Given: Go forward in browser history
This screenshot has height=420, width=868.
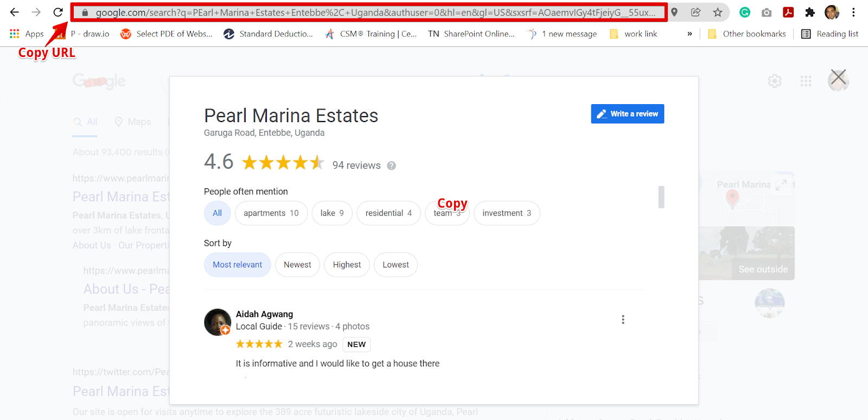Looking at the screenshot, I should (36, 12).
